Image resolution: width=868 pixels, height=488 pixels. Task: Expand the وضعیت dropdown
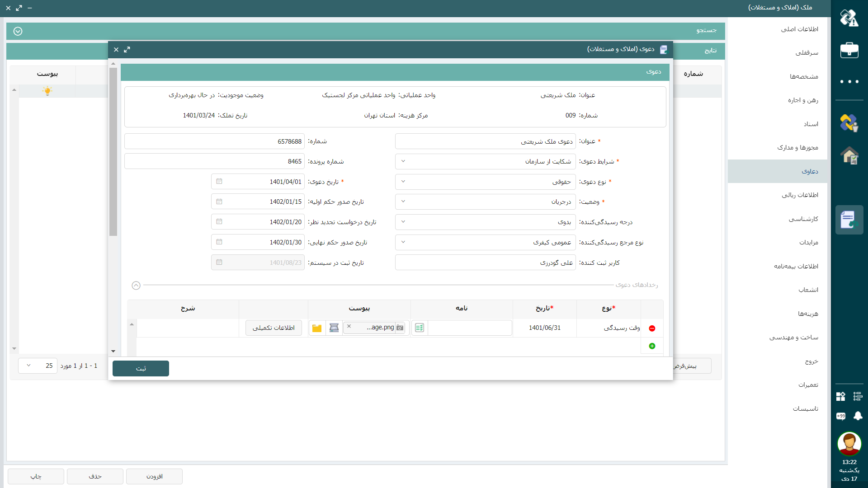[403, 202]
